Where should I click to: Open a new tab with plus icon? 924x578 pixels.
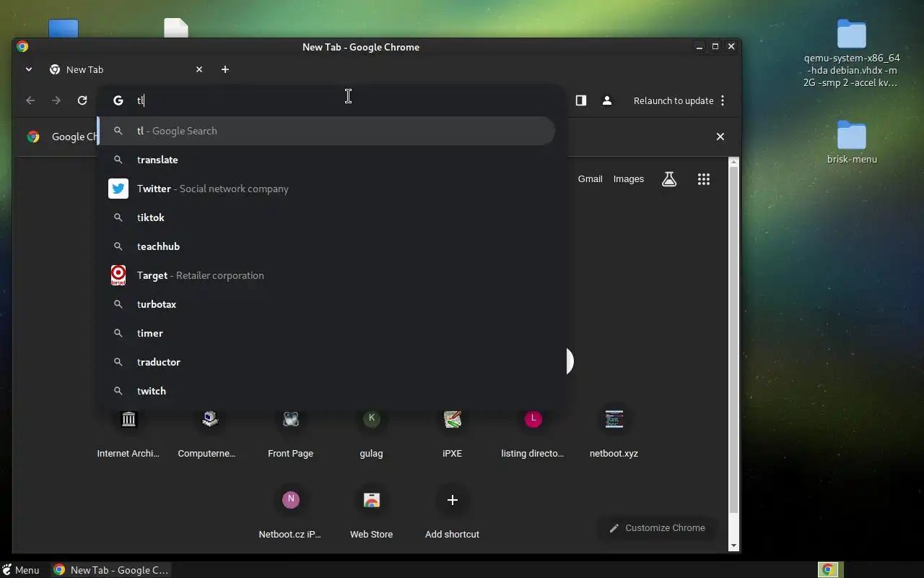point(225,69)
